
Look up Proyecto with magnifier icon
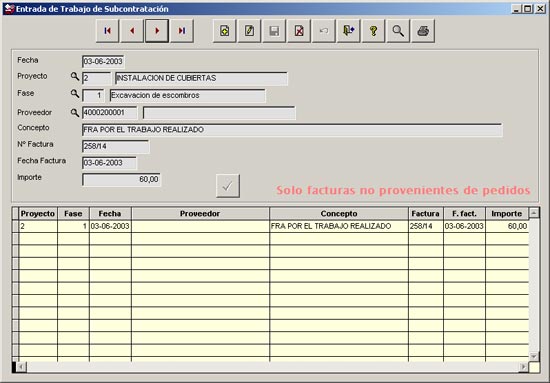pyautogui.click(x=75, y=76)
